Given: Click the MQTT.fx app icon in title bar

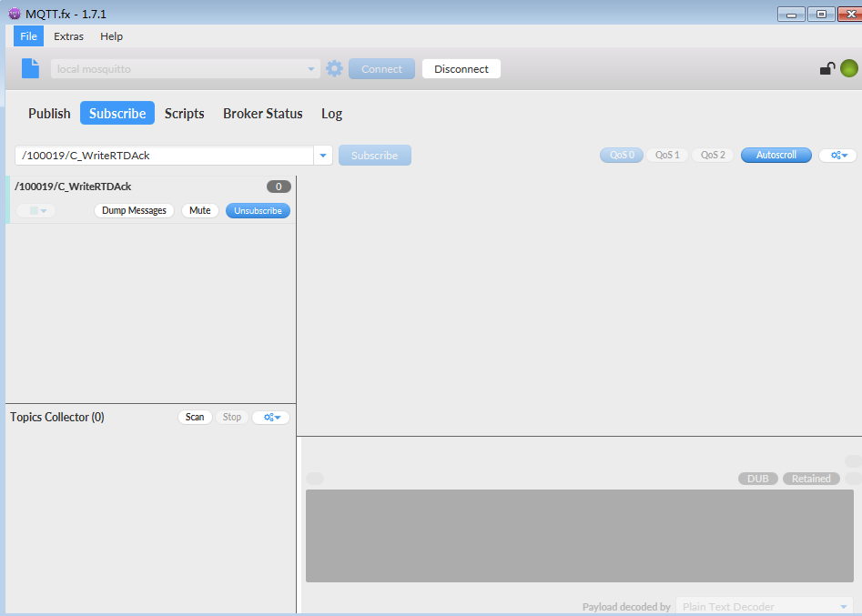Looking at the screenshot, I should (x=15, y=14).
